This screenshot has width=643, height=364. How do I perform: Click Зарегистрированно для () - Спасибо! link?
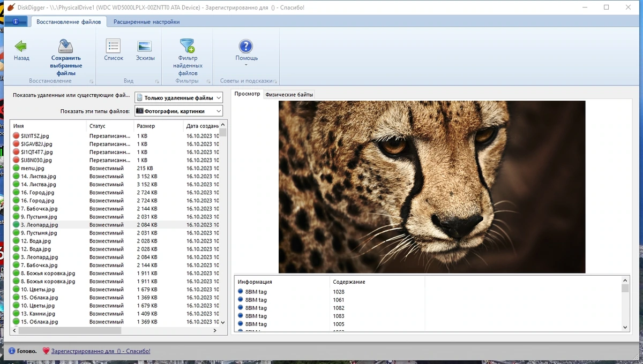click(101, 351)
